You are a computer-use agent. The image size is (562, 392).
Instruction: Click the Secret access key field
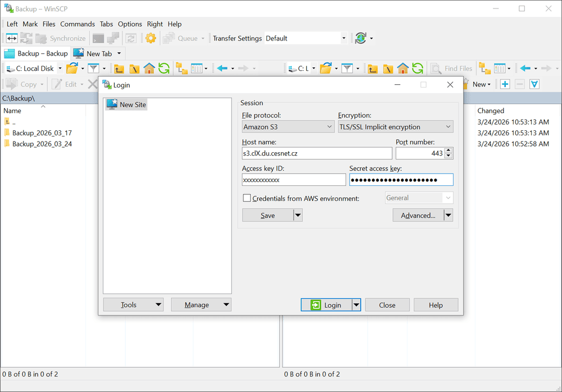(x=401, y=180)
